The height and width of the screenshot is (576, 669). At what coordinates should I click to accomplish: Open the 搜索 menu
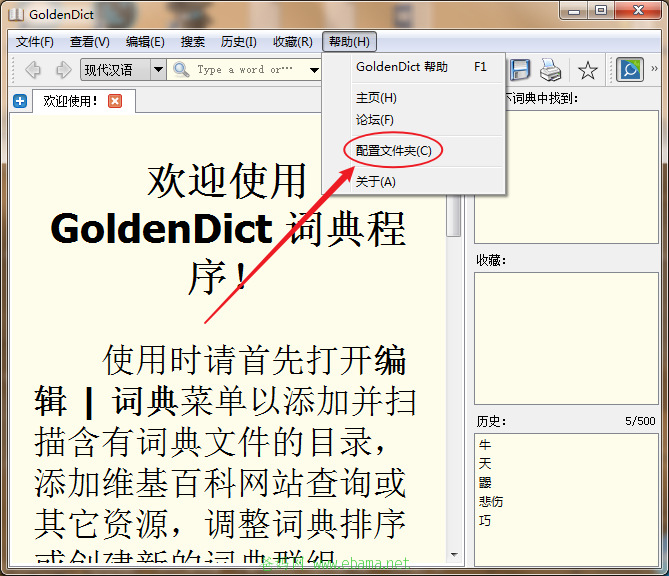tap(193, 42)
